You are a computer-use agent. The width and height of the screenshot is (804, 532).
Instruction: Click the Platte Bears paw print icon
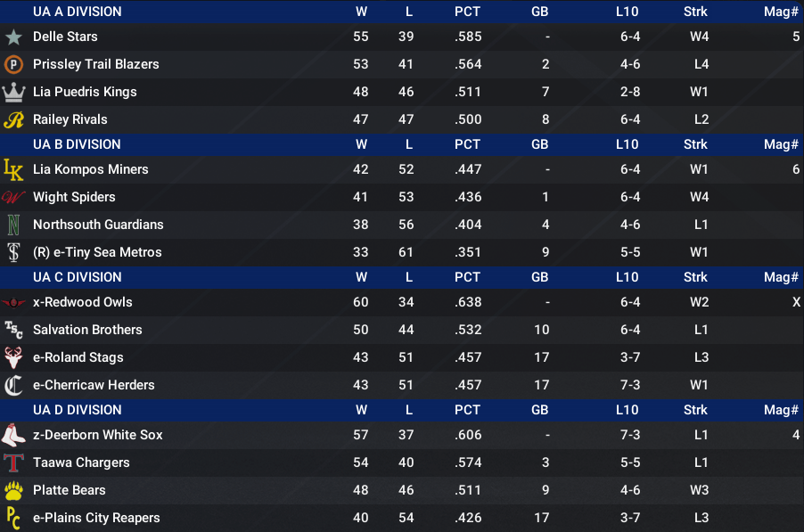pyautogui.click(x=13, y=490)
